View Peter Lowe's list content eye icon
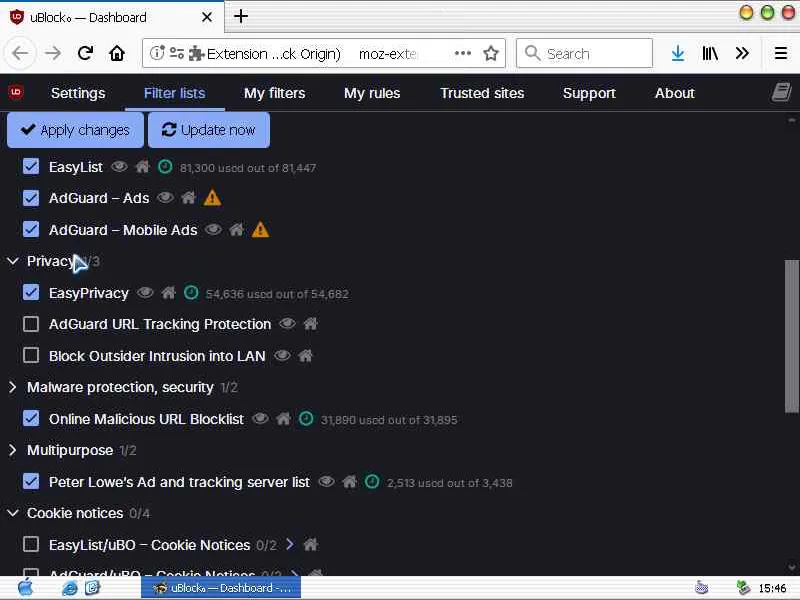Screen dimensions: 800x600 [327, 482]
